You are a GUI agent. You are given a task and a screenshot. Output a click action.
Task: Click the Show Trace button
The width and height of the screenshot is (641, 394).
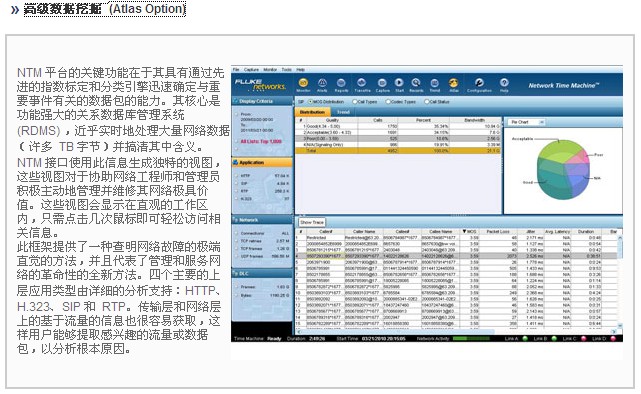[312, 222]
